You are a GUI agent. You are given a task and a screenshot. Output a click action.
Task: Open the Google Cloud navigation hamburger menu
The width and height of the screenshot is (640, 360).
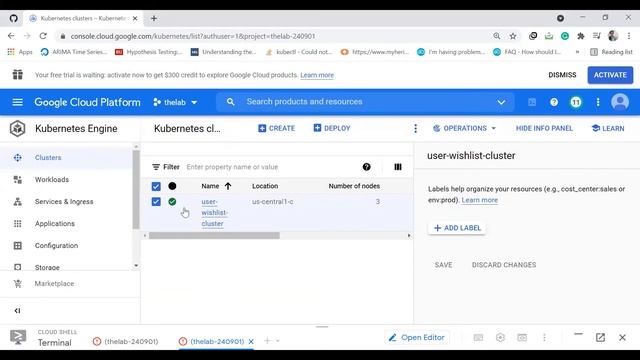coord(18,102)
